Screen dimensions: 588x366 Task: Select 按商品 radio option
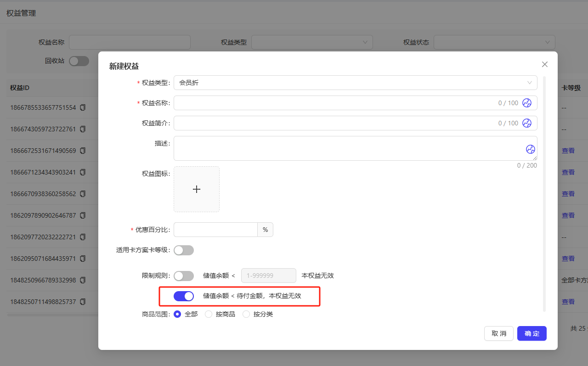click(x=209, y=314)
